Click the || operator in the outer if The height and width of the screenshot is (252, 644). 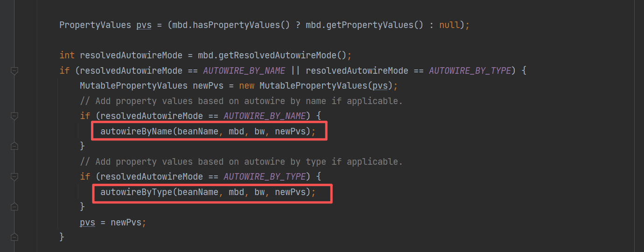pyautogui.click(x=295, y=71)
